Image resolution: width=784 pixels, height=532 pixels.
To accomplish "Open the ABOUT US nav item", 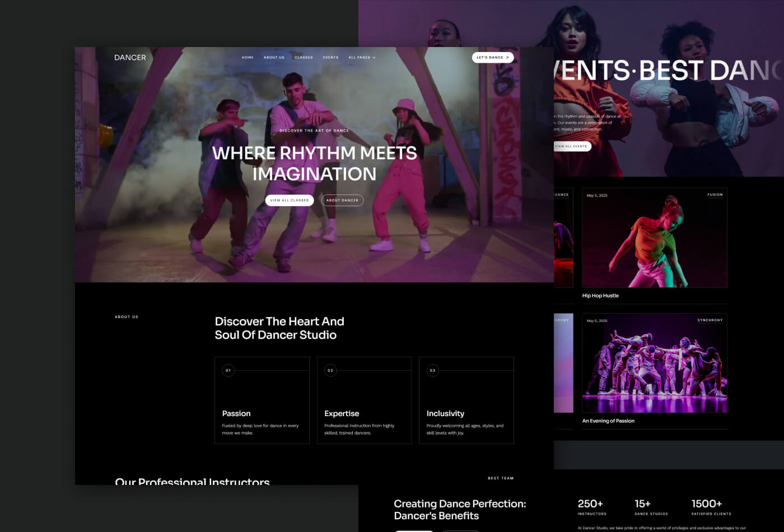I will click(x=274, y=57).
